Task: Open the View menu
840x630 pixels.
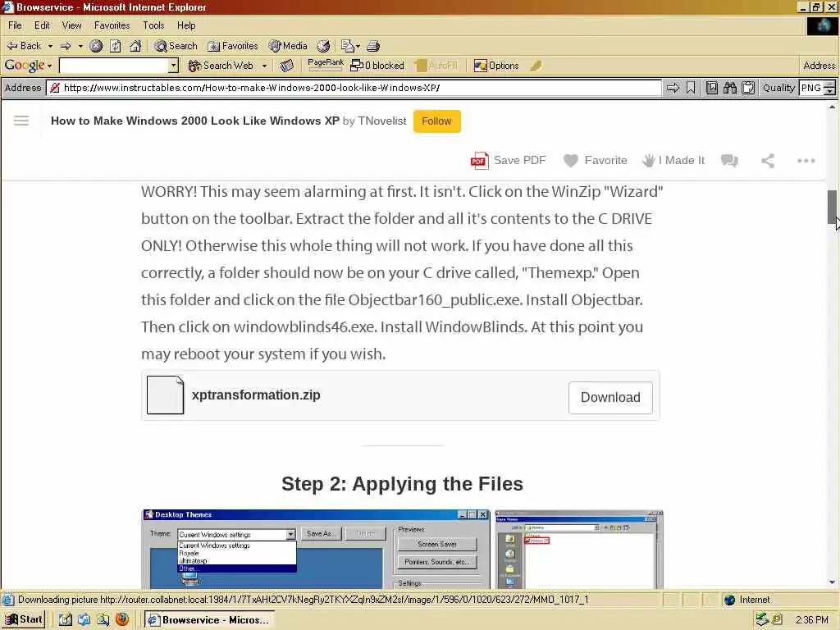Action: 72,25
